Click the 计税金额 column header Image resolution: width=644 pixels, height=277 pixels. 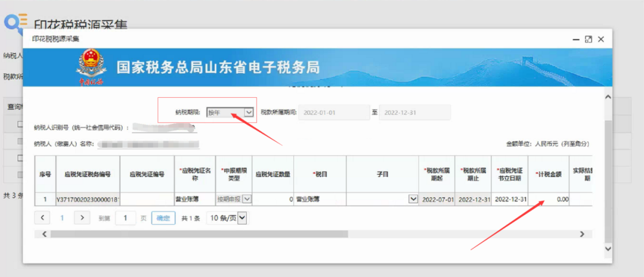549,174
